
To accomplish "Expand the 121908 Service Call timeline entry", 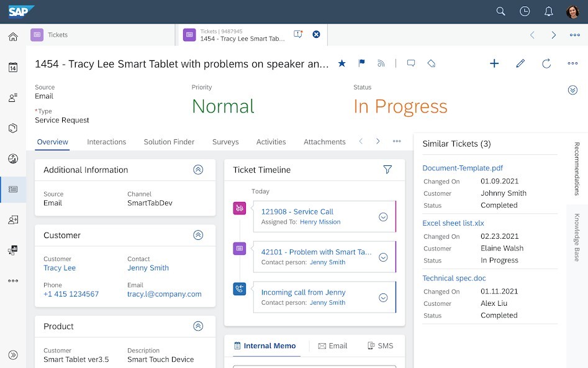I will (x=383, y=217).
